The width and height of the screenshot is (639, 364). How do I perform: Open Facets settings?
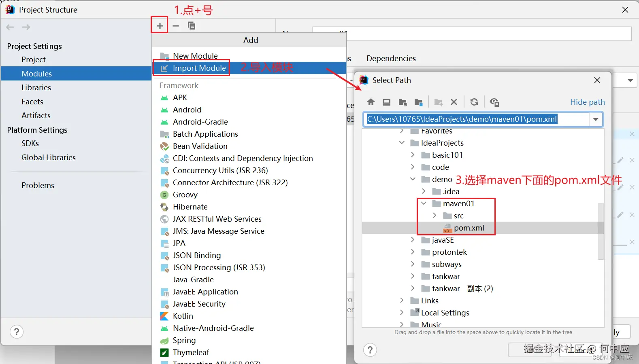pyautogui.click(x=32, y=102)
